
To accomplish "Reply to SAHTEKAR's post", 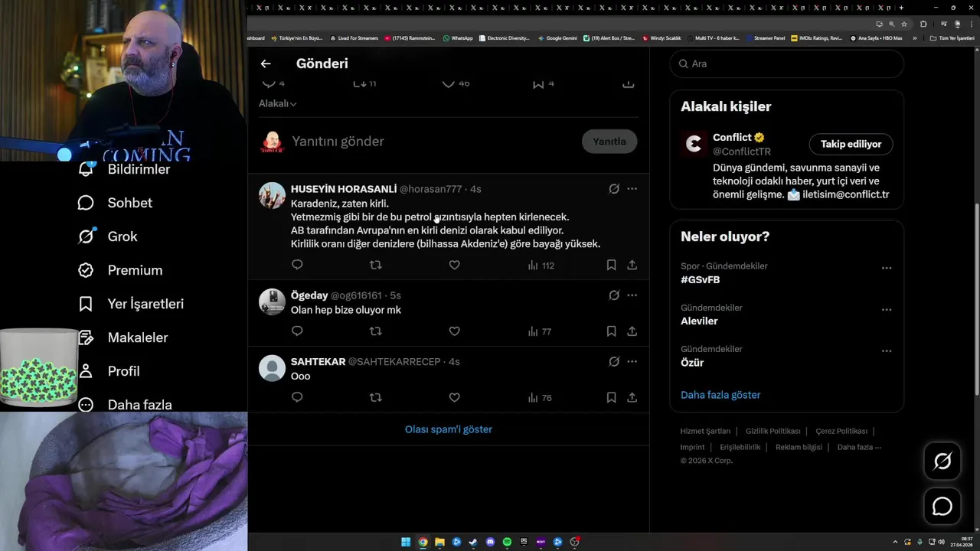I will click(298, 397).
